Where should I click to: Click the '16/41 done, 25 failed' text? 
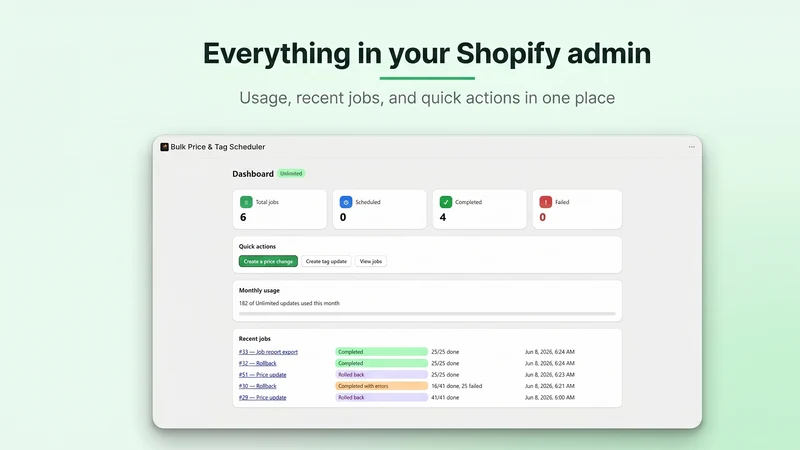457,386
